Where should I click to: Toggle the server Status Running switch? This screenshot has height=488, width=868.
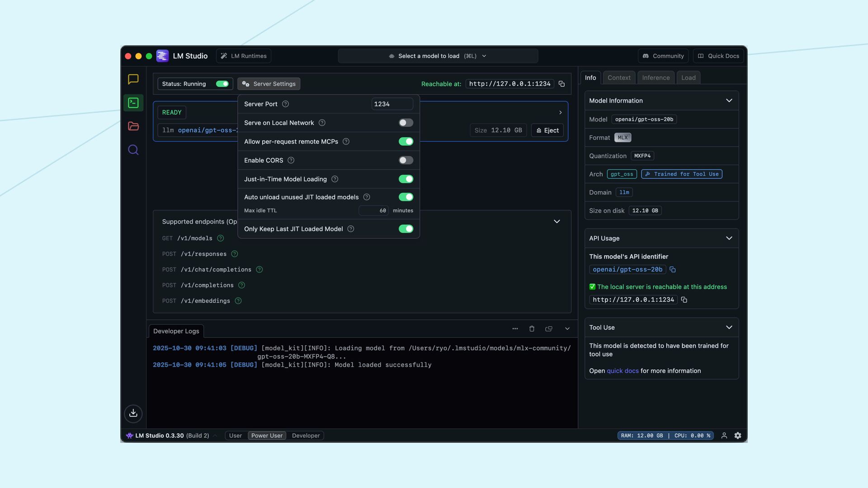click(222, 84)
